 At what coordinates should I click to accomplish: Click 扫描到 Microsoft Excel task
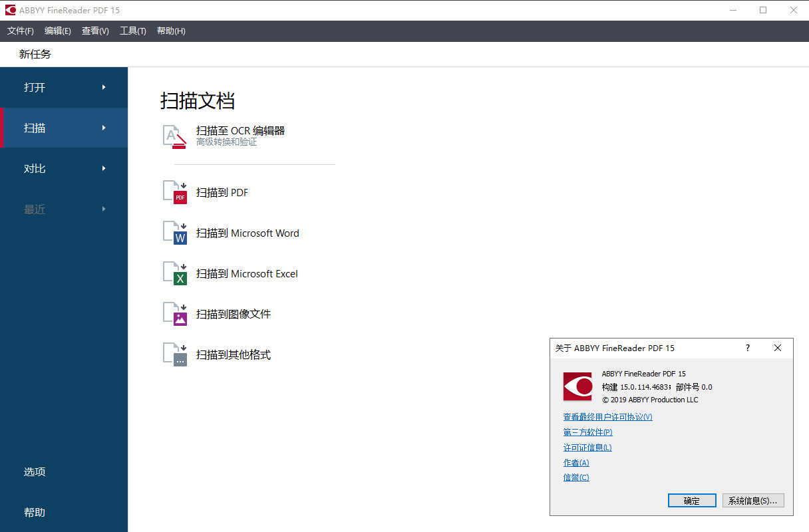tap(247, 273)
